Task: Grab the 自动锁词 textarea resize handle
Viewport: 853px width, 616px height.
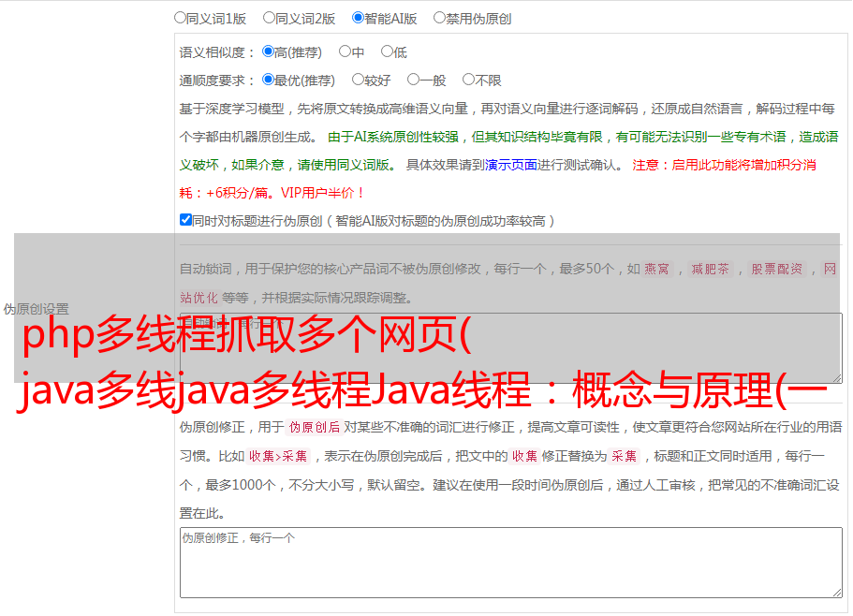Action: click(x=836, y=377)
